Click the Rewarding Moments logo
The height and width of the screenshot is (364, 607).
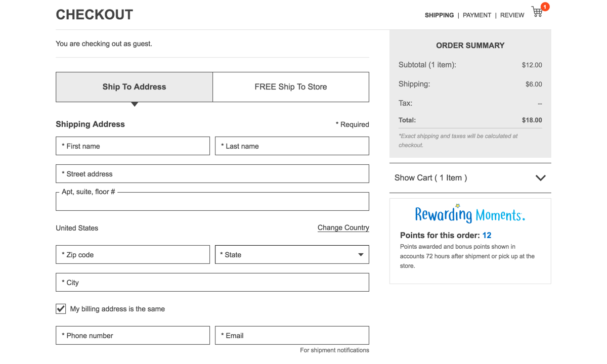(x=470, y=214)
